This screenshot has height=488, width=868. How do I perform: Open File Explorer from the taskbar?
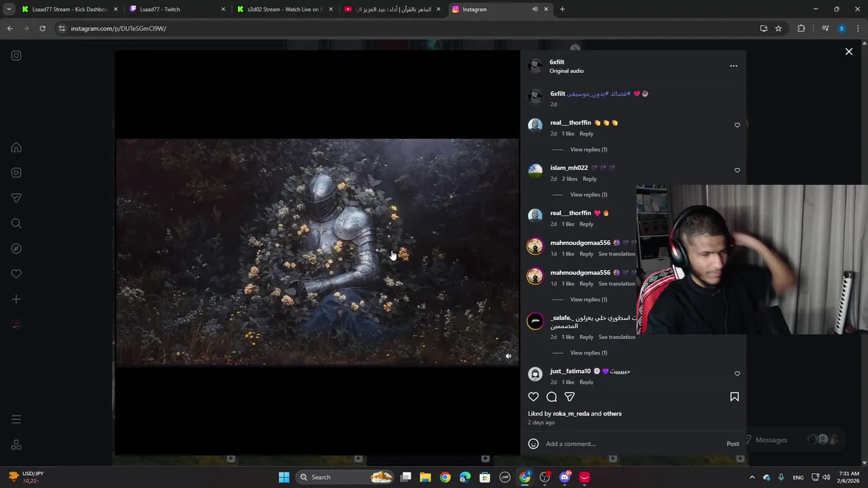(x=425, y=477)
